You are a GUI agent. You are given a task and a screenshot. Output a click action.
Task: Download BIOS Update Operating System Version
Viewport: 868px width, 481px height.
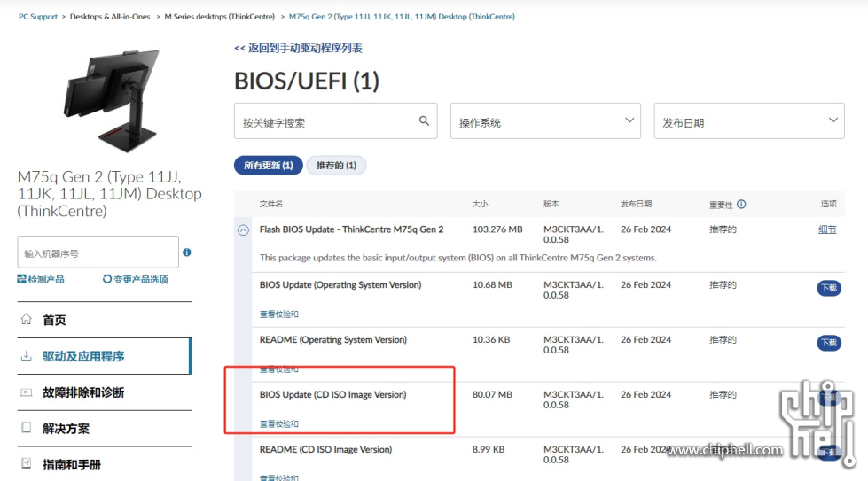[x=829, y=288]
